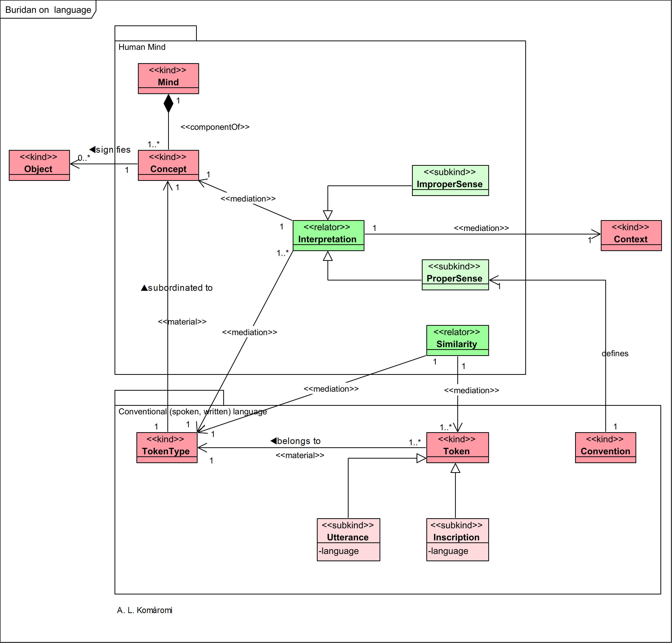Image resolution: width=672 pixels, height=643 pixels.
Task: Click the Interpretation relator class
Action: [328, 235]
